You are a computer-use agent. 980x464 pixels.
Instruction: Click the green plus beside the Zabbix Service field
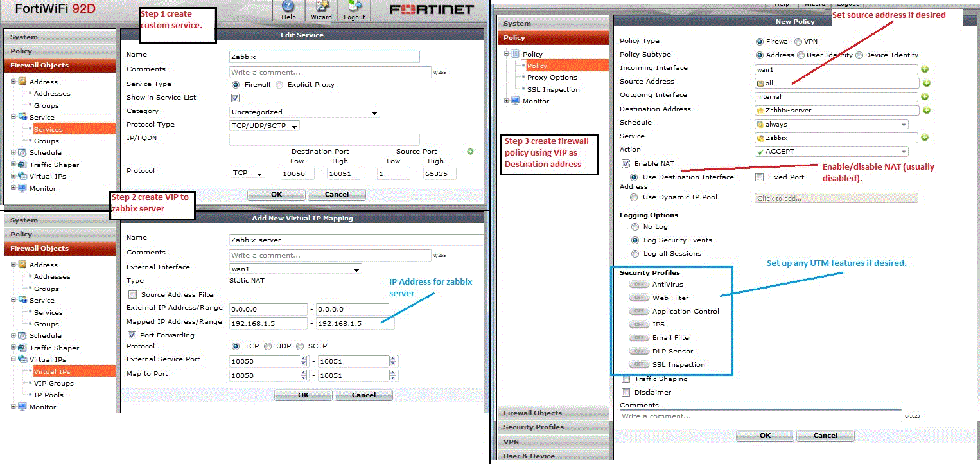(x=925, y=137)
